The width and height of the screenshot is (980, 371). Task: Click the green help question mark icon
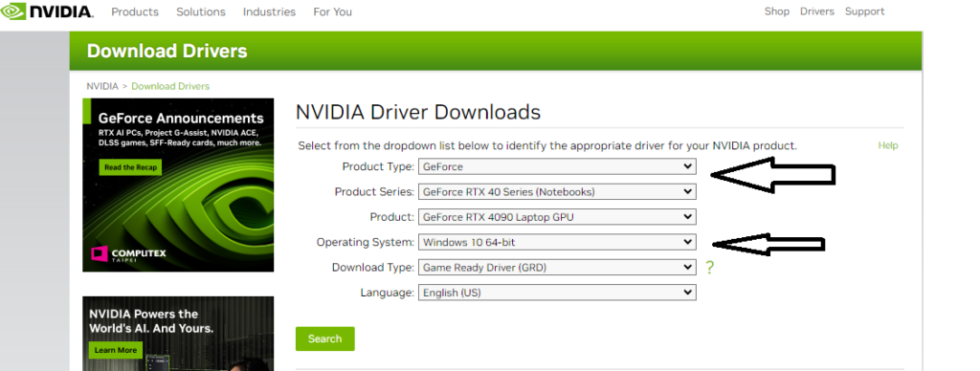point(709,268)
